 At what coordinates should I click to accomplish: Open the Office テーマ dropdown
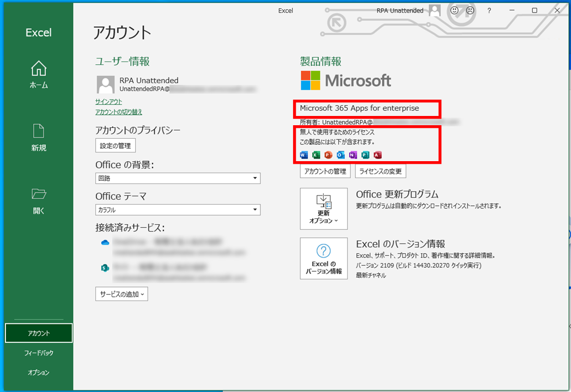(x=178, y=210)
